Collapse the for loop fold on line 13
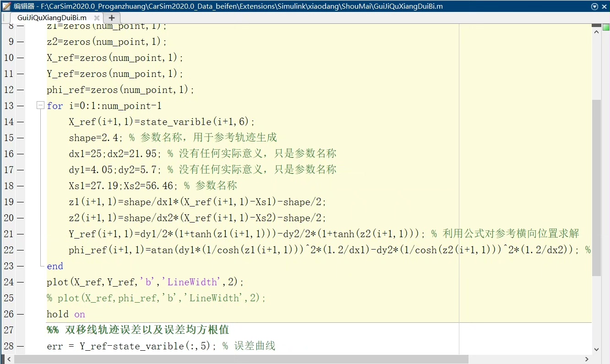Viewport: 610px width, 364px height. tap(40, 106)
